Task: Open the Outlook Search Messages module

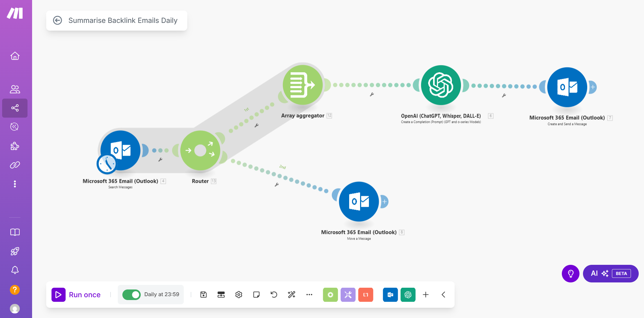Action: click(120, 150)
